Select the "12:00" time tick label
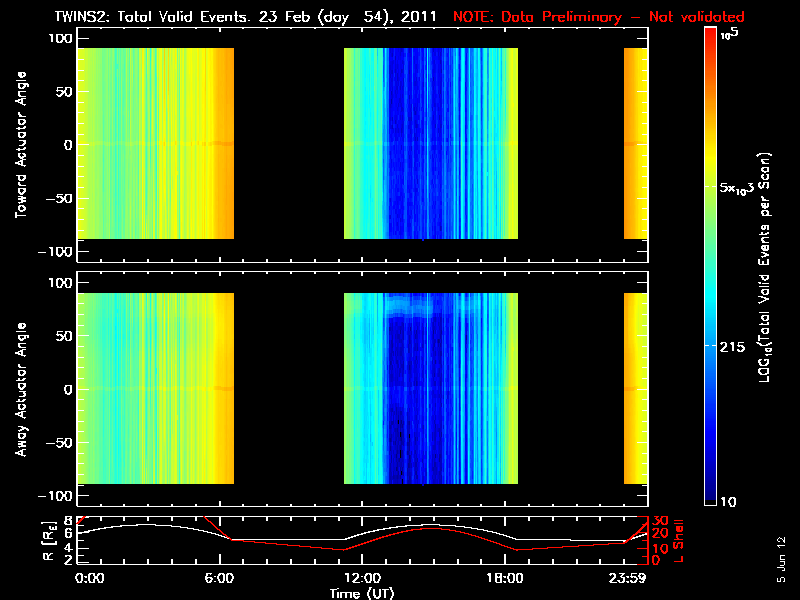This screenshot has width=800, height=600. 362,578
